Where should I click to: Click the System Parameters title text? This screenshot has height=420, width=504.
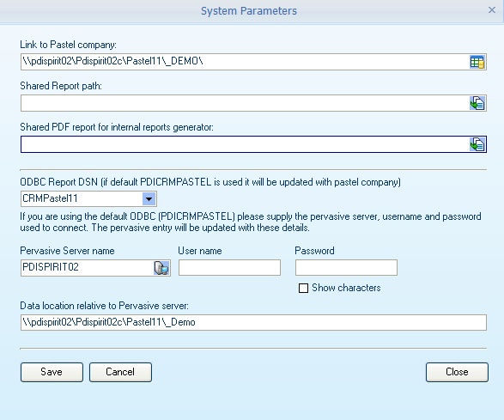click(x=249, y=11)
